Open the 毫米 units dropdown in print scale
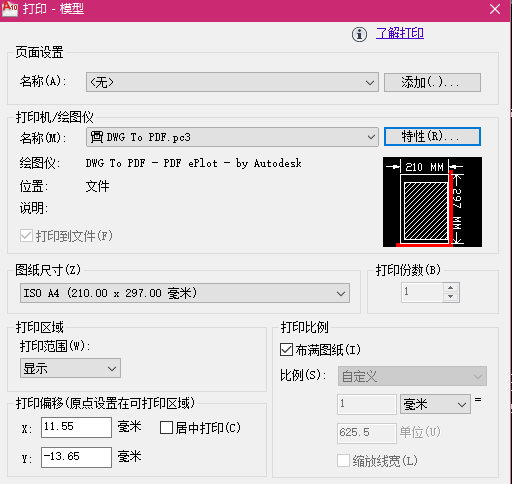Screen dimensions: 512x484 435,404
